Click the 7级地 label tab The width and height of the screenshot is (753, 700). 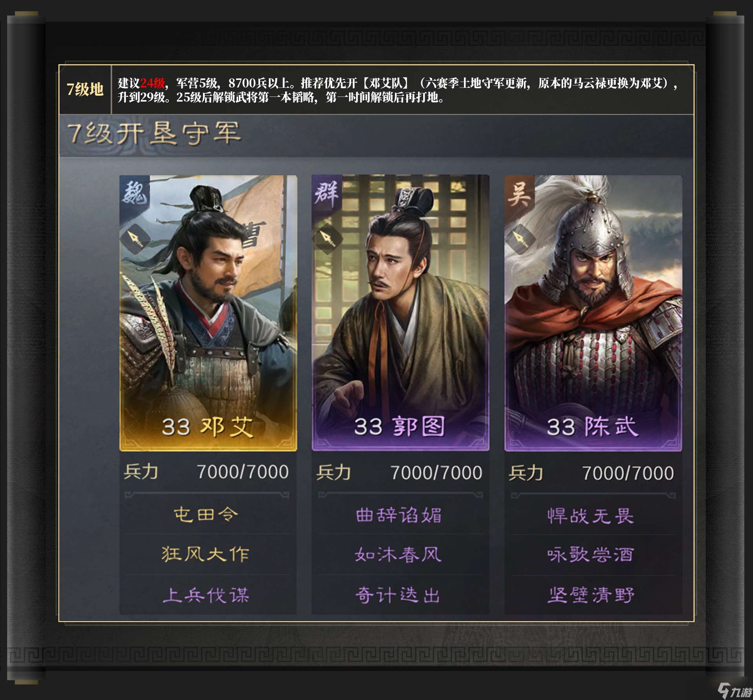pos(85,89)
